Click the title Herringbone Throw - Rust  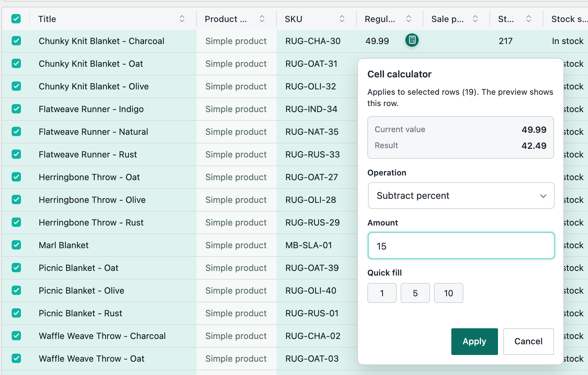pos(91,223)
